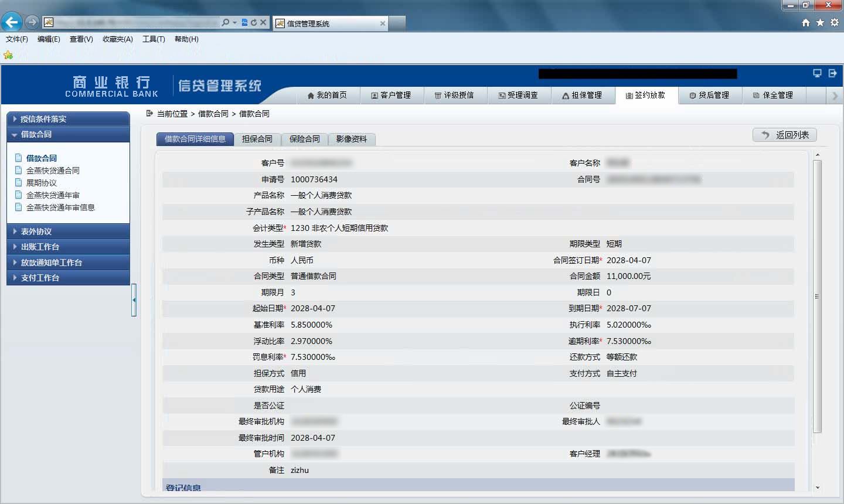Click the application number 1000736434
Viewport: 844px width, 504px height.
point(314,179)
